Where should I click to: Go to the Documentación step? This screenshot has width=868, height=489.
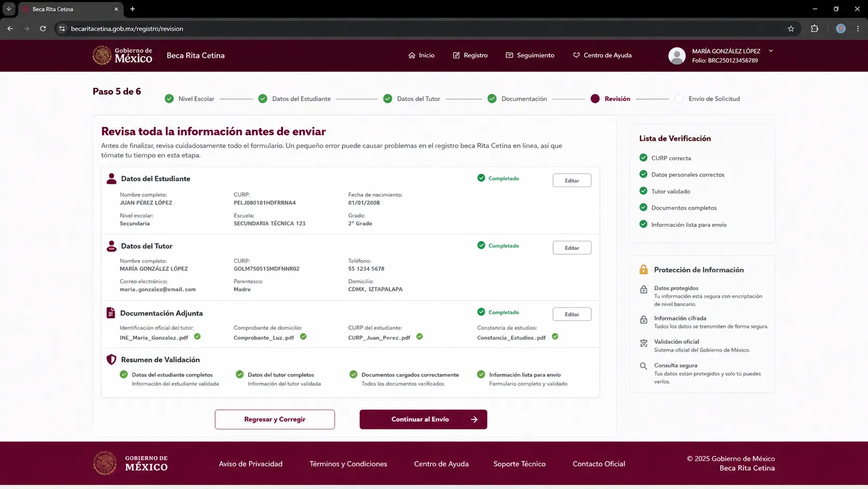tap(517, 99)
